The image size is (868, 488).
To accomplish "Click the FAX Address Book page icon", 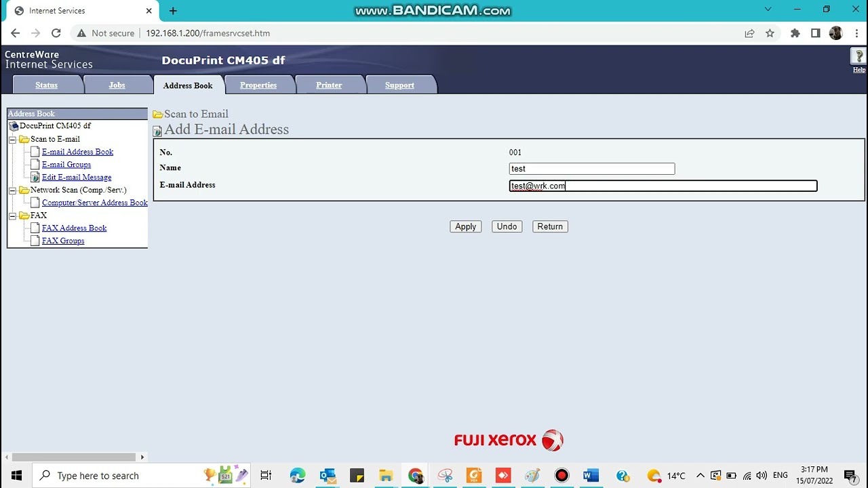I will pyautogui.click(x=35, y=228).
